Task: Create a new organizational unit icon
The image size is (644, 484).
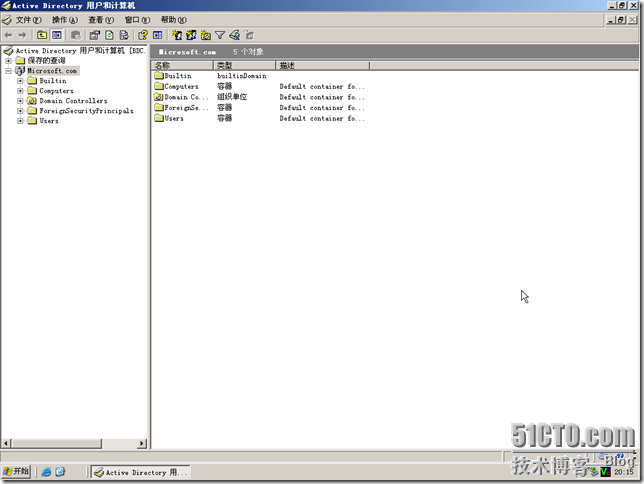Action: pyautogui.click(x=206, y=35)
